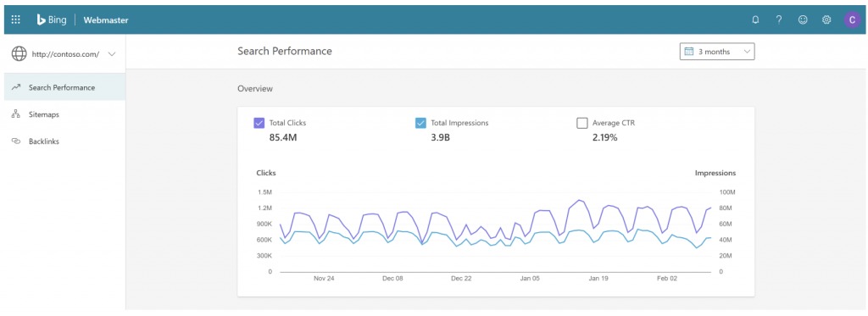The image size is (868, 316).
Task: Expand the http://contoso.com/ site selector
Action: pos(64,54)
